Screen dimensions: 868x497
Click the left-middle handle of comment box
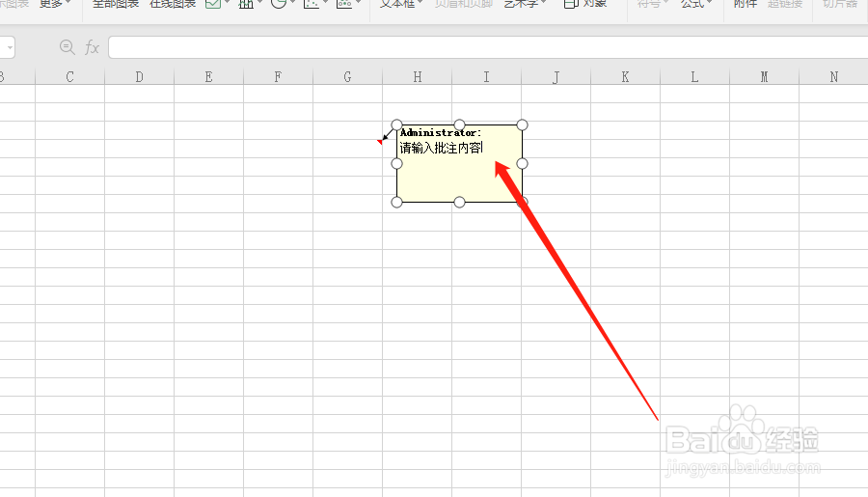click(396, 163)
